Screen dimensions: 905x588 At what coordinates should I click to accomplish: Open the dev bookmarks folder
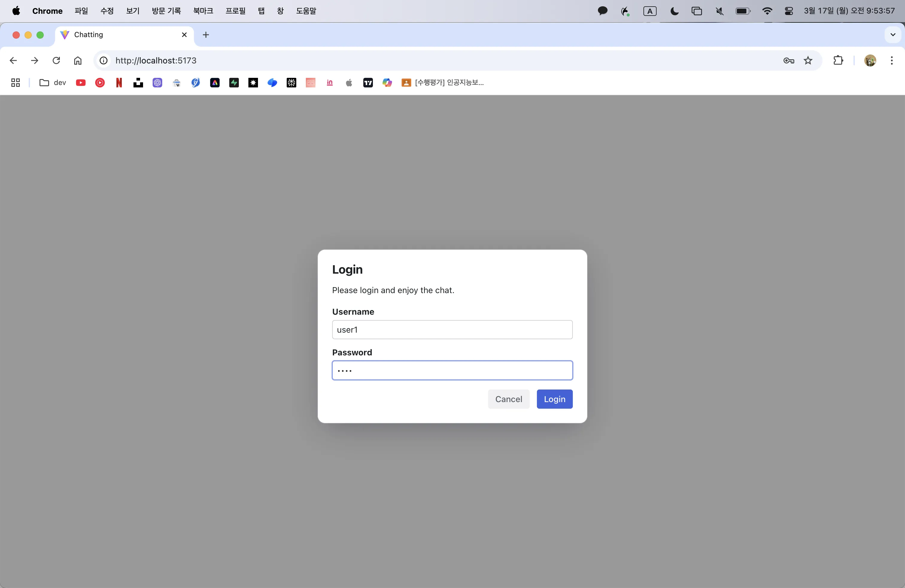click(x=53, y=83)
